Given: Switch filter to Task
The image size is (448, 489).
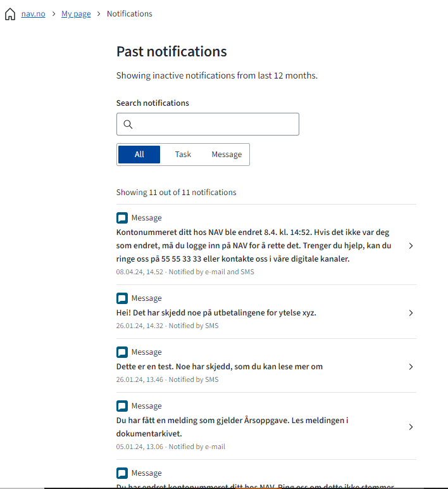Looking at the screenshot, I should [x=183, y=155].
